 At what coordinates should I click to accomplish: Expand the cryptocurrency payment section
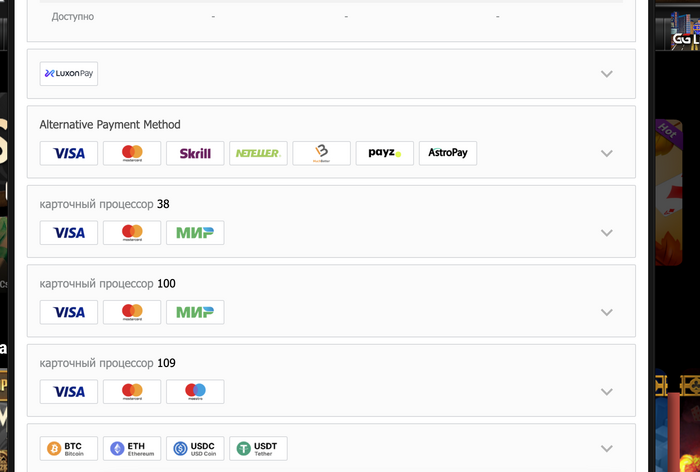click(x=606, y=449)
